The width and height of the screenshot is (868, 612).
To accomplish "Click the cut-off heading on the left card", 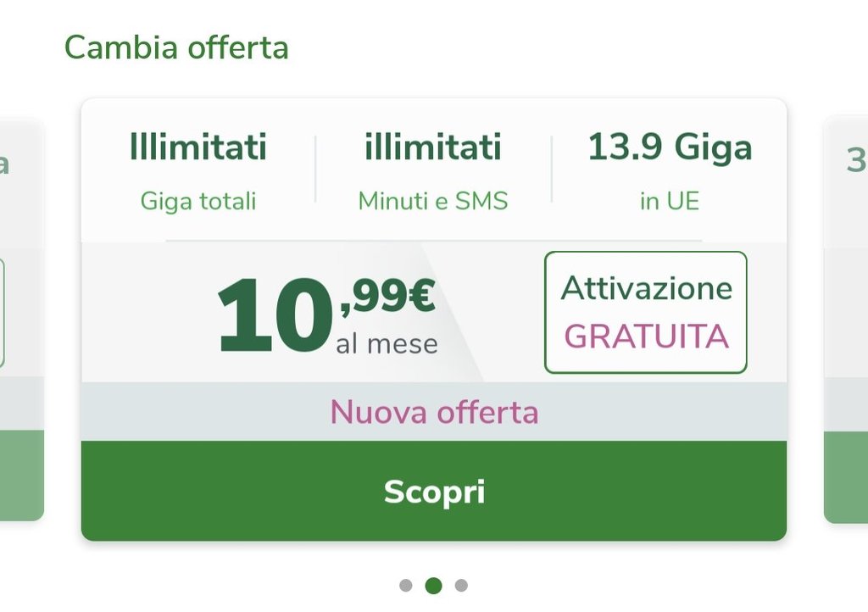I will [5, 163].
